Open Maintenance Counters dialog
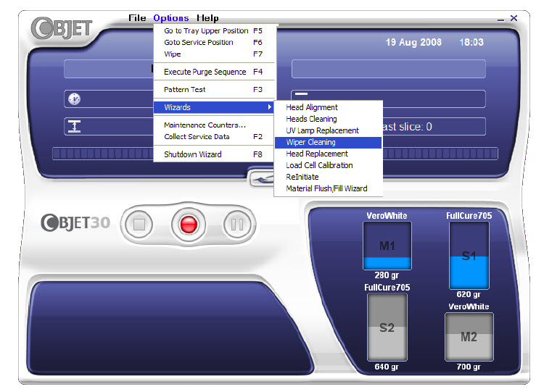This screenshot has width=544, height=392. (x=205, y=125)
